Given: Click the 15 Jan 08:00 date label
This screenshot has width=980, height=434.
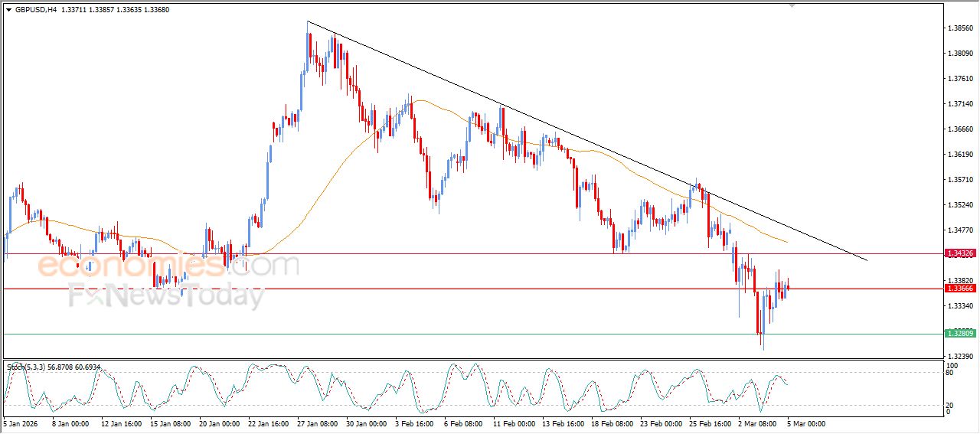Looking at the screenshot, I should 170,423.
